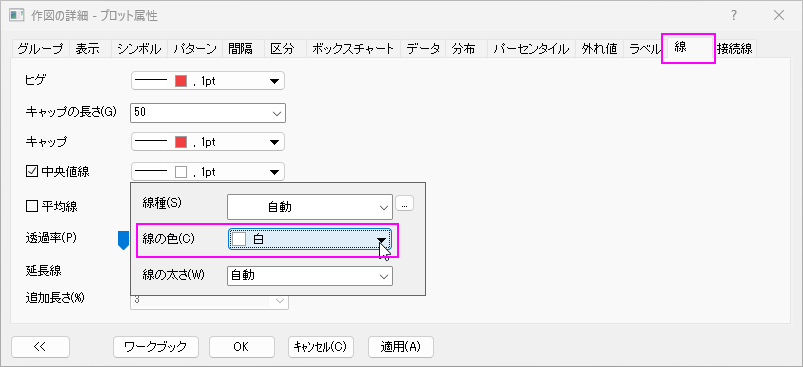
Task: Expand the キャップの長さ combo box
Action: click(208, 113)
